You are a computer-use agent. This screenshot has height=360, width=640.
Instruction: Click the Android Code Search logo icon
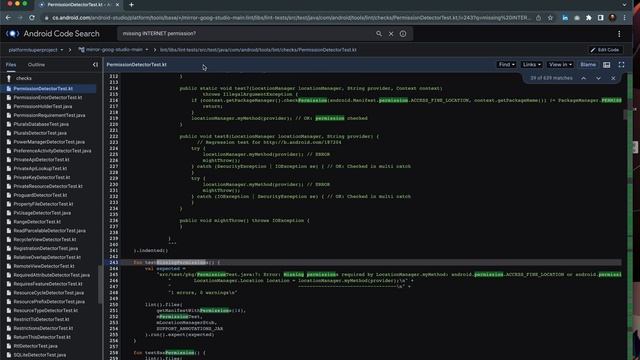(x=12, y=34)
